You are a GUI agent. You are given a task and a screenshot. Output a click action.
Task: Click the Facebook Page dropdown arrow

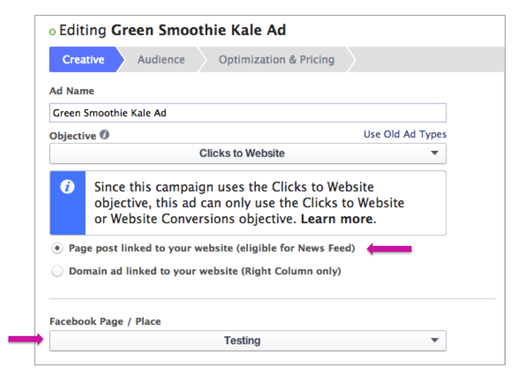click(x=434, y=340)
